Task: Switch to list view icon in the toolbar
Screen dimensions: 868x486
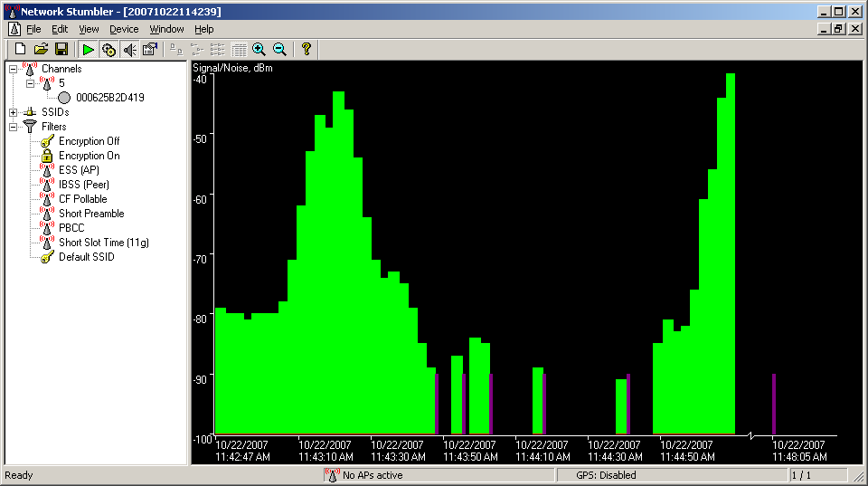Action: [x=218, y=49]
